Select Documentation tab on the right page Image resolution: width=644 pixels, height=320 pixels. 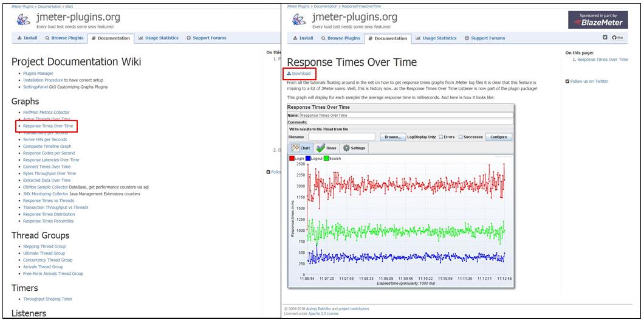(x=387, y=38)
